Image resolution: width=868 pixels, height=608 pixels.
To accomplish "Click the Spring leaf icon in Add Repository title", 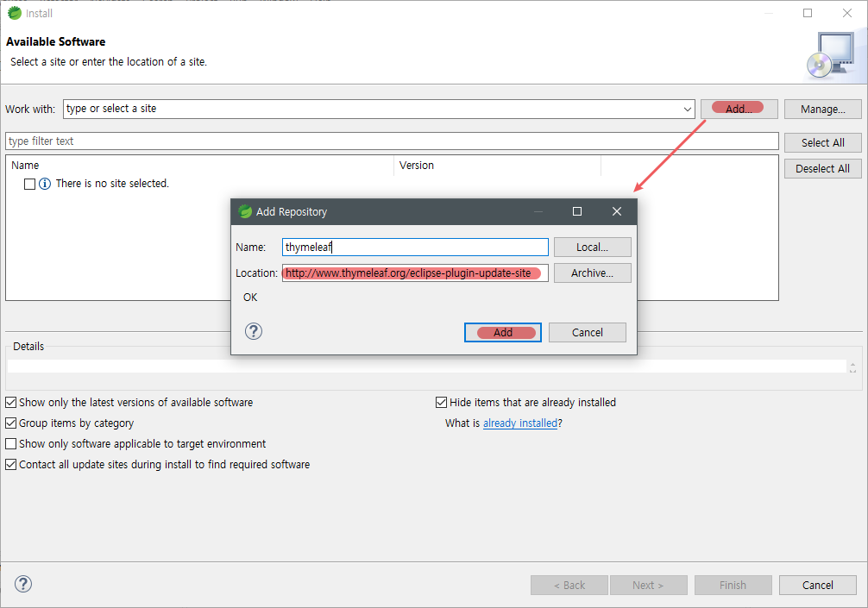I will pos(245,211).
